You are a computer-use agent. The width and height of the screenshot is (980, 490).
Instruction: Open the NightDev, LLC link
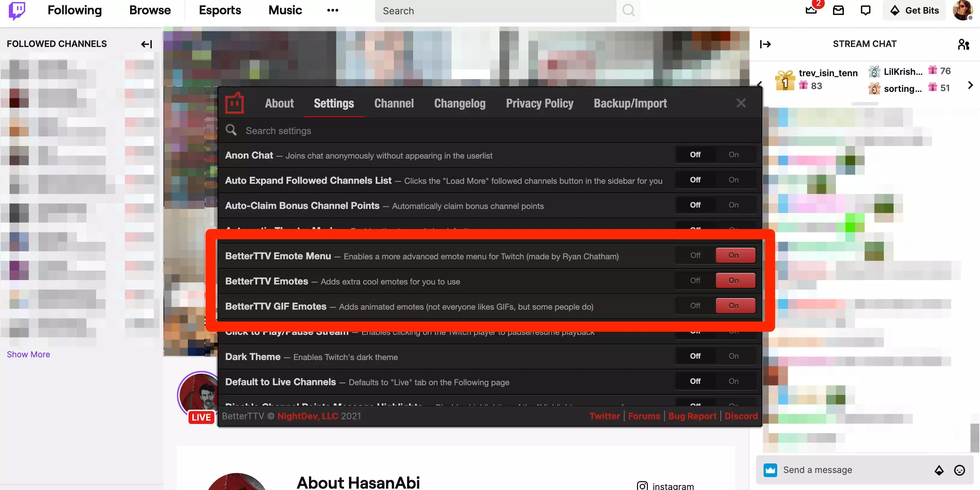(x=307, y=416)
